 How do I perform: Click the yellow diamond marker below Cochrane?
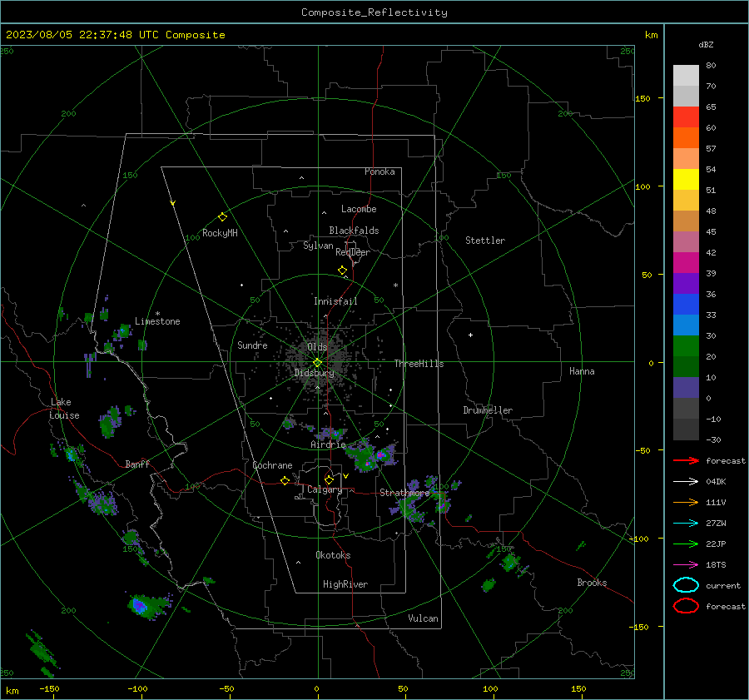(x=285, y=481)
